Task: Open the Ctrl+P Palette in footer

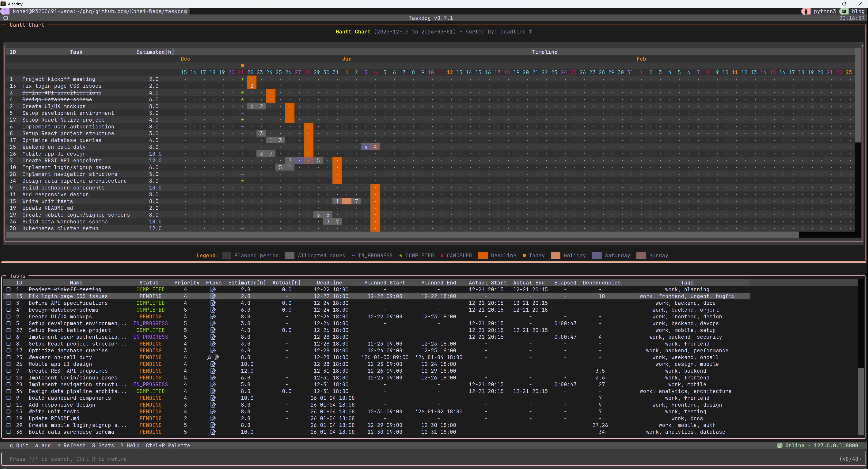Action: (x=167, y=445)
